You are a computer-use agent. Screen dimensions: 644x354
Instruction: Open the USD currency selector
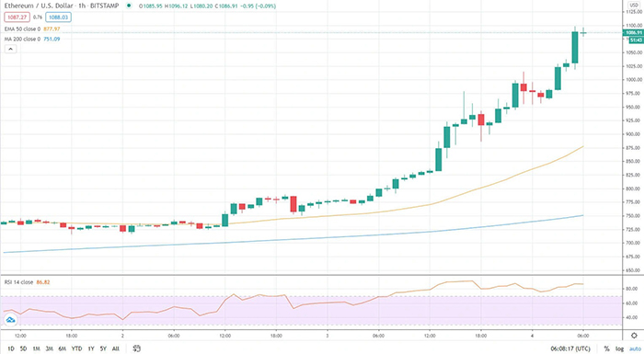[634, 5]
